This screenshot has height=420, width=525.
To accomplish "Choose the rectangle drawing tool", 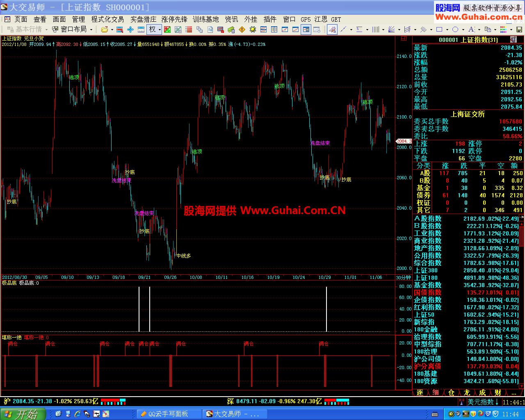I will pos(439,30).
